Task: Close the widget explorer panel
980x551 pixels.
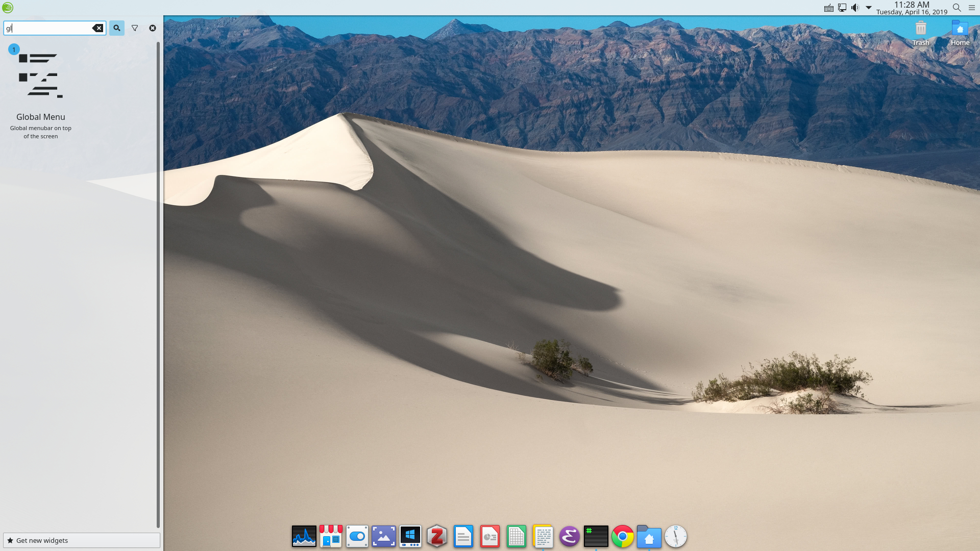Action: [153, 28]
